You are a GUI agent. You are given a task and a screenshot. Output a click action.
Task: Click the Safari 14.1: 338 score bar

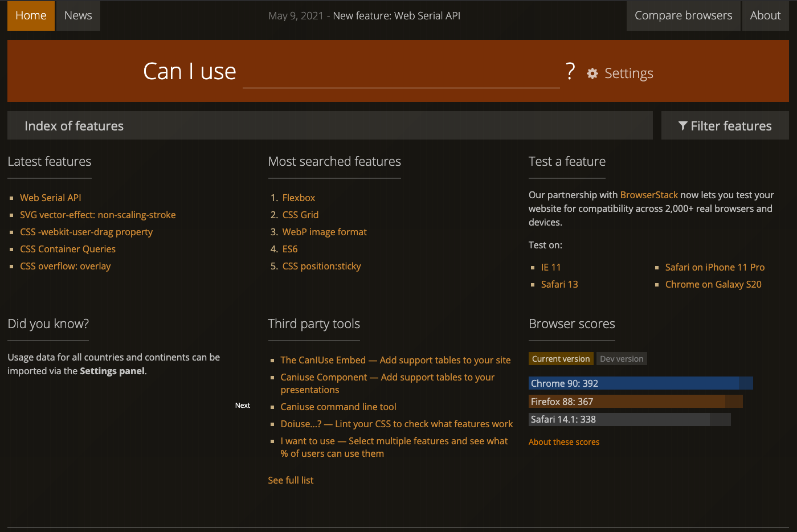coord(630,419)
